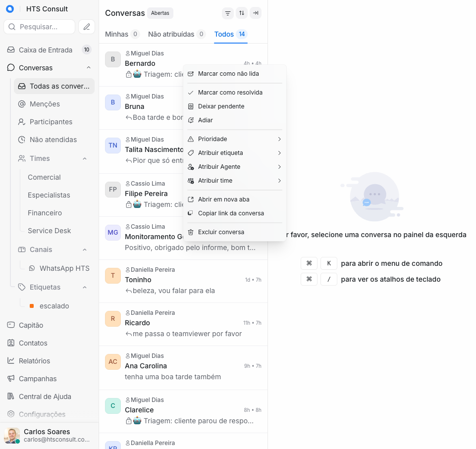Screen dimensions: 476x449
Task: Select Excluir conversa menu entry
Action: coord(235,232)
